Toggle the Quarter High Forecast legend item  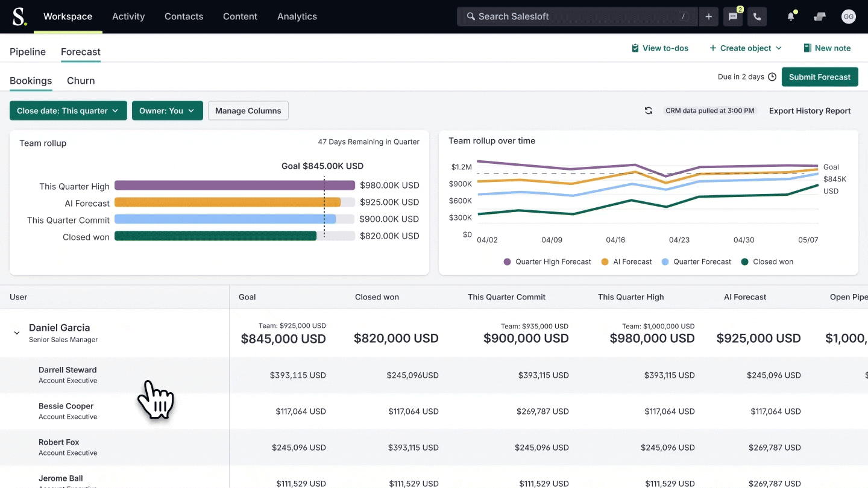click(x=547, y=262)
